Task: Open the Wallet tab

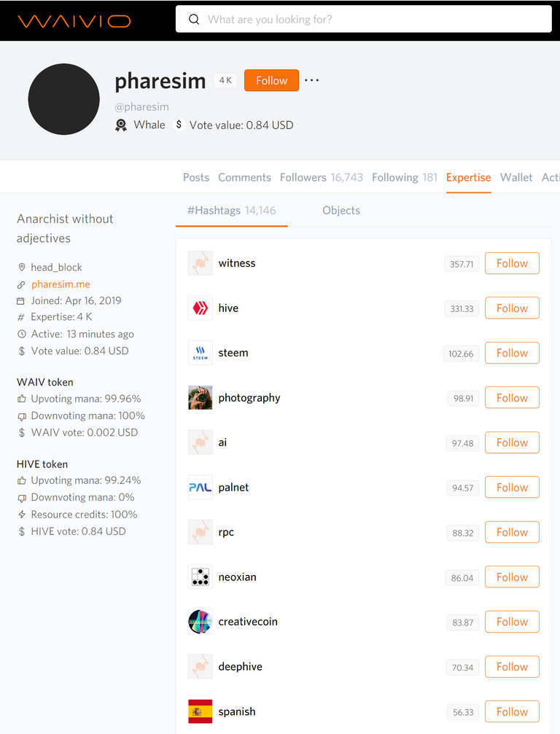Action: (x=516, y=177)
